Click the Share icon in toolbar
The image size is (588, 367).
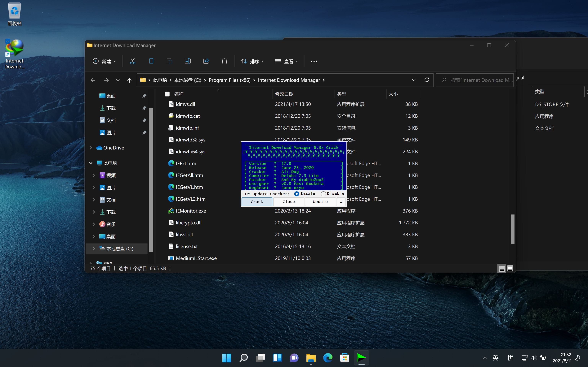tap(206, 61)
